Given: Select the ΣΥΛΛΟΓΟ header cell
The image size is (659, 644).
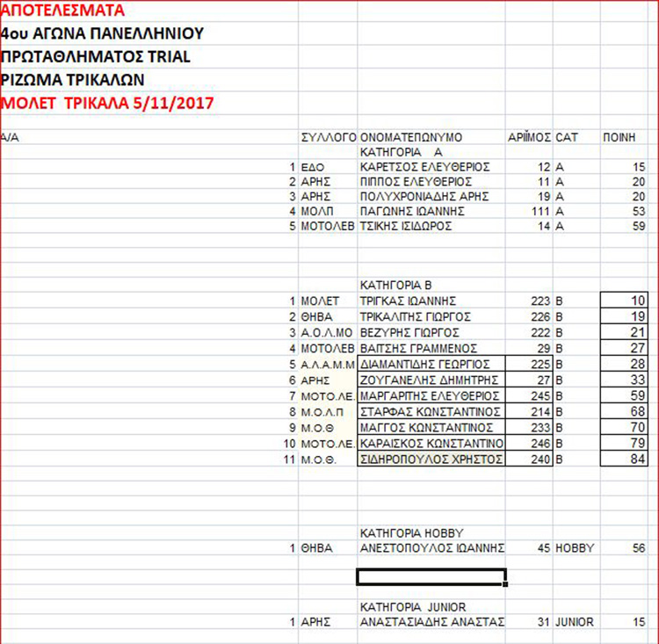Looking at the screenshot, I should click(x=329, y=137).
